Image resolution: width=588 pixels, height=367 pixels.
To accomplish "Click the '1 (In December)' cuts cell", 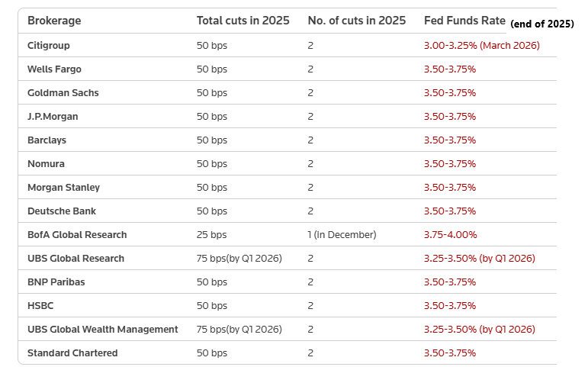I will click(x=342, y=234).
